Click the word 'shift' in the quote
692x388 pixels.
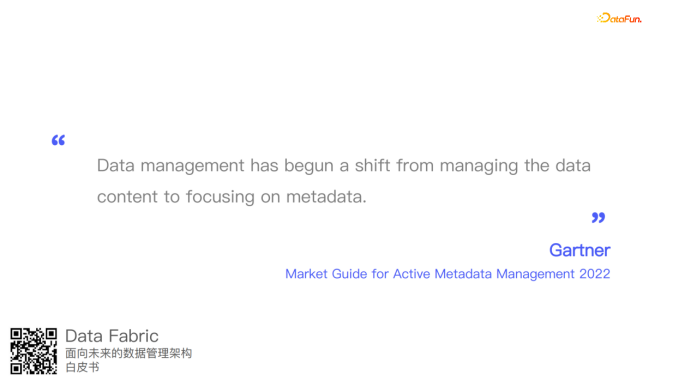372,166
